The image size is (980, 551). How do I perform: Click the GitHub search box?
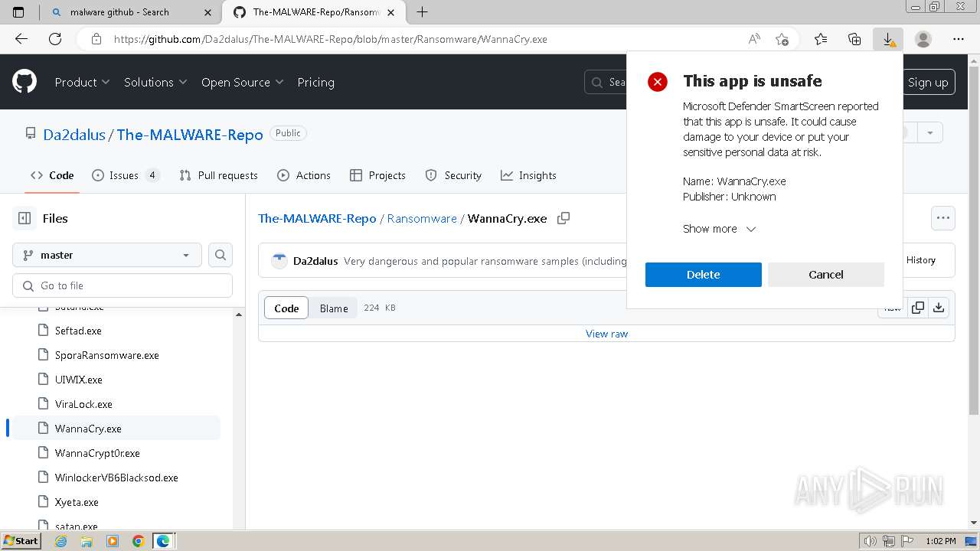point(606,82)
